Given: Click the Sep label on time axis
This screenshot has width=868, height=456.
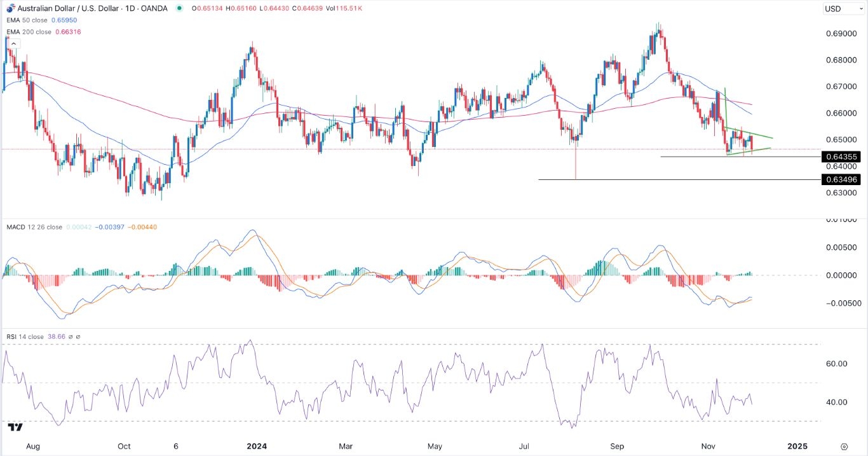Looking at the screenshot, I should [x=617, y=446].
